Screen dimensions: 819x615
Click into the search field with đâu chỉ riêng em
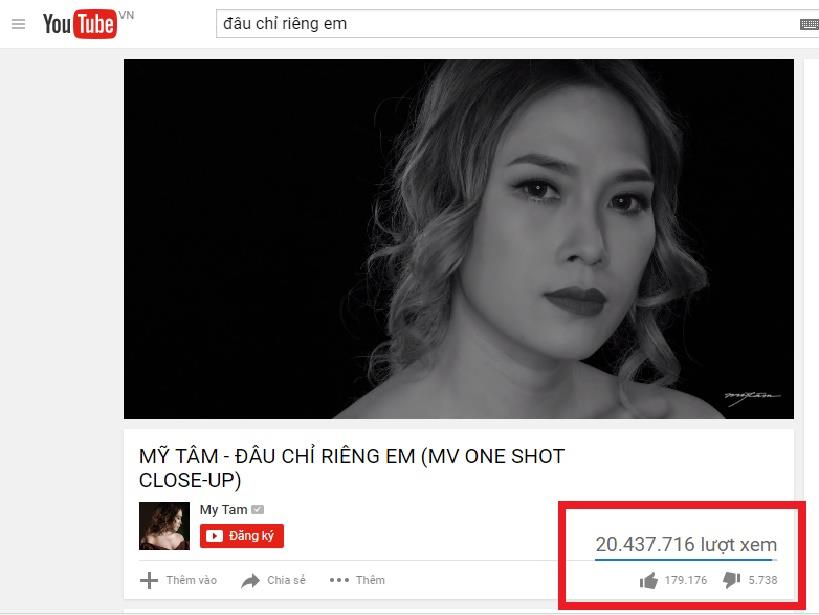507,24
